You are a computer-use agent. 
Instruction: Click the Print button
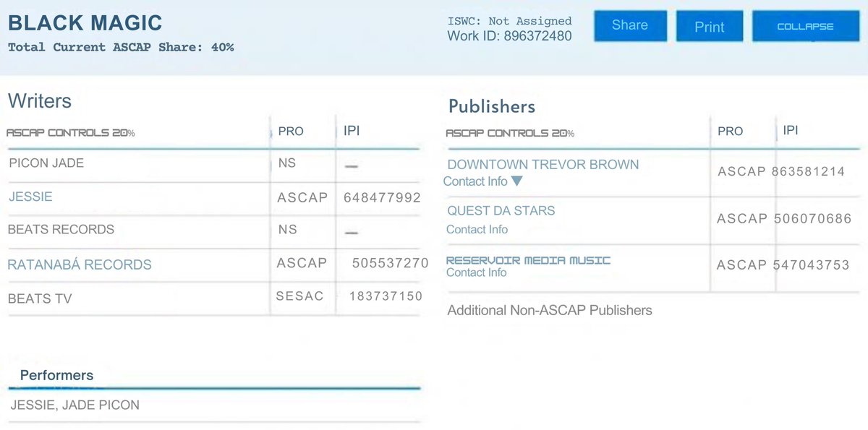point(710,27)
